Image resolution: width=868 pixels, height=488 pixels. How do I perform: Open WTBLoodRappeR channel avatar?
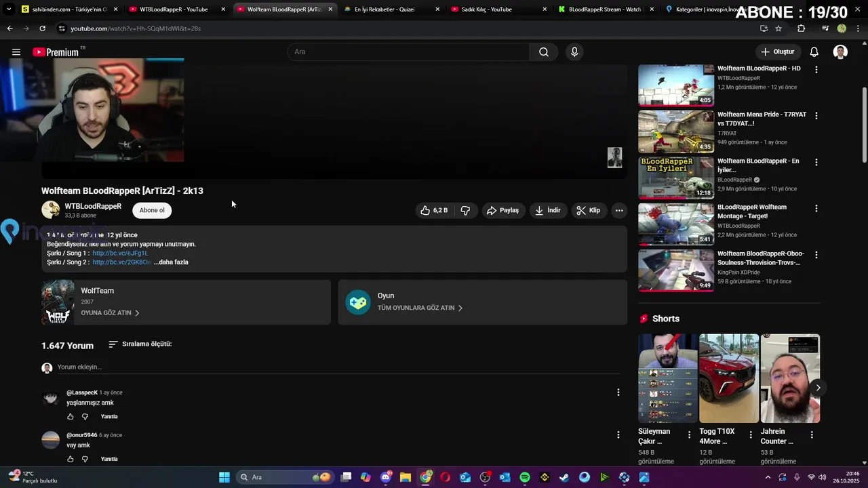[51, 210]
